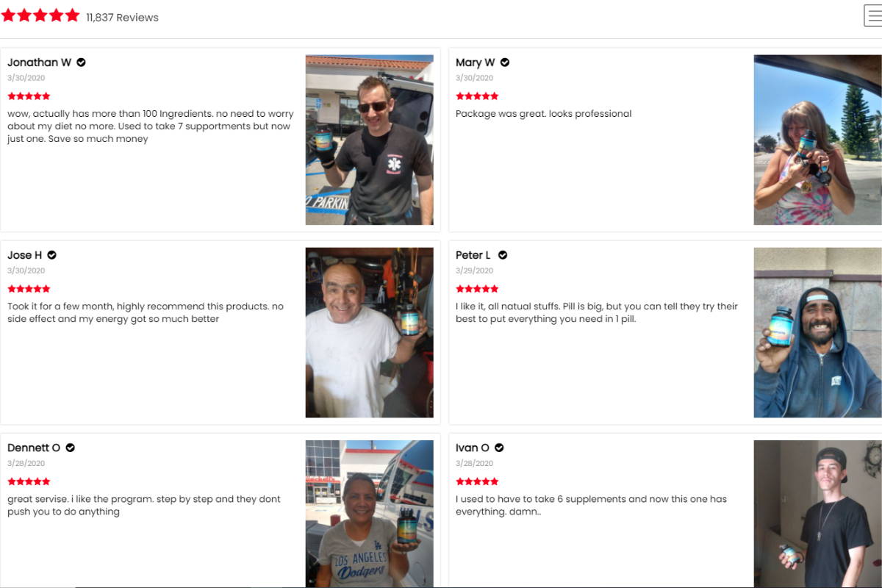Click verified badge next to Ivan O
882x588 pixels.
[x=499, y=448]
